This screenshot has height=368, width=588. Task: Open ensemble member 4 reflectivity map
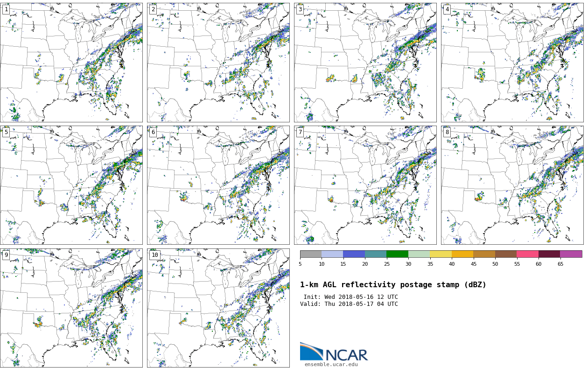(512, 63)
